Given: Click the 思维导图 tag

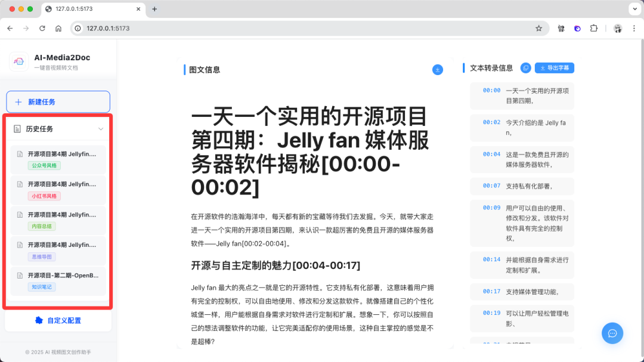Looking at the screenshot, I should [x=42, y=257].
